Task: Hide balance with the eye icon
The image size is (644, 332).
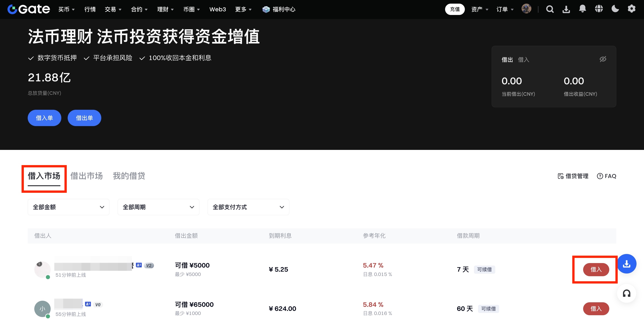Action: click(603, 59)
